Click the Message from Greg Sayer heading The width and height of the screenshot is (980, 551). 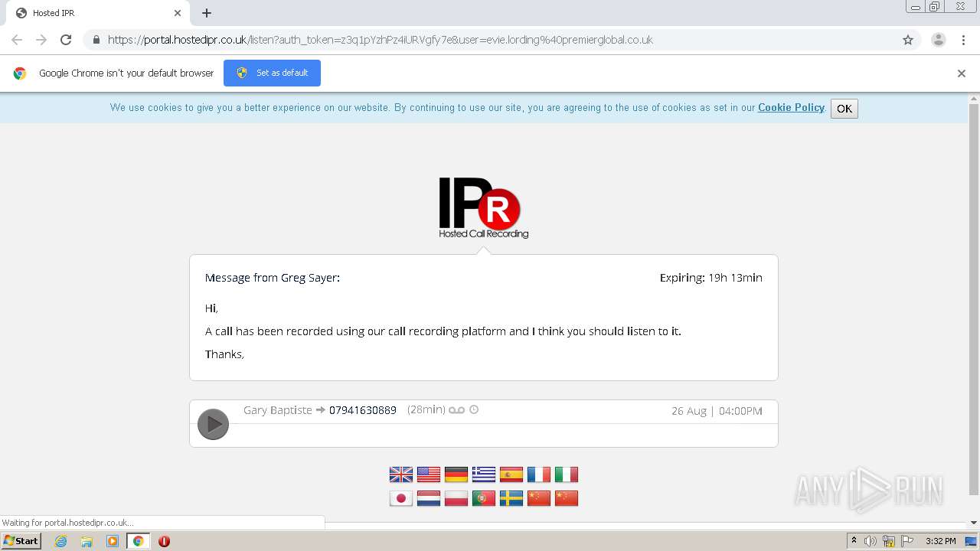pos(273,278)
